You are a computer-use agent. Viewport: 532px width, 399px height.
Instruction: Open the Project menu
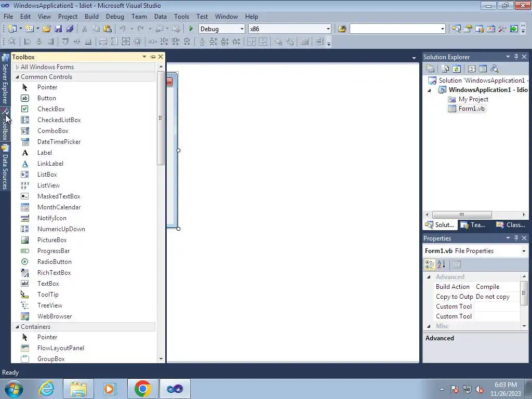click(68, 16)
